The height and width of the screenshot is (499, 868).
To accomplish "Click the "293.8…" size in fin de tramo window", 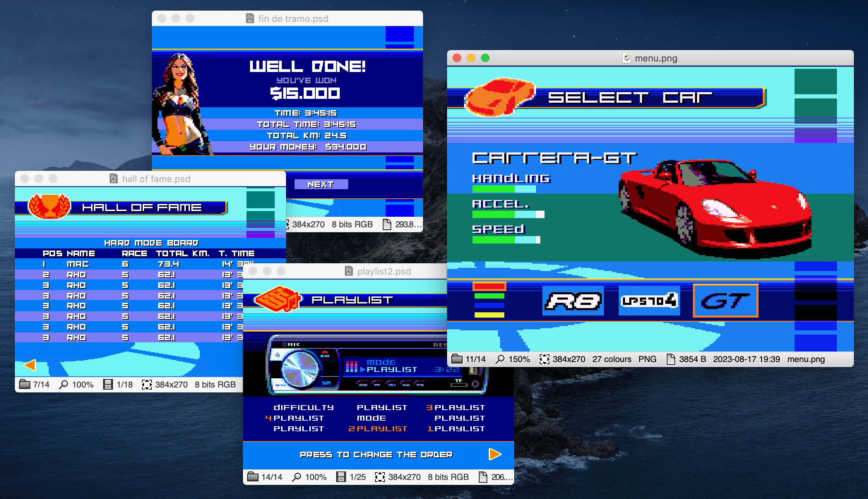I will pos(408,224).
